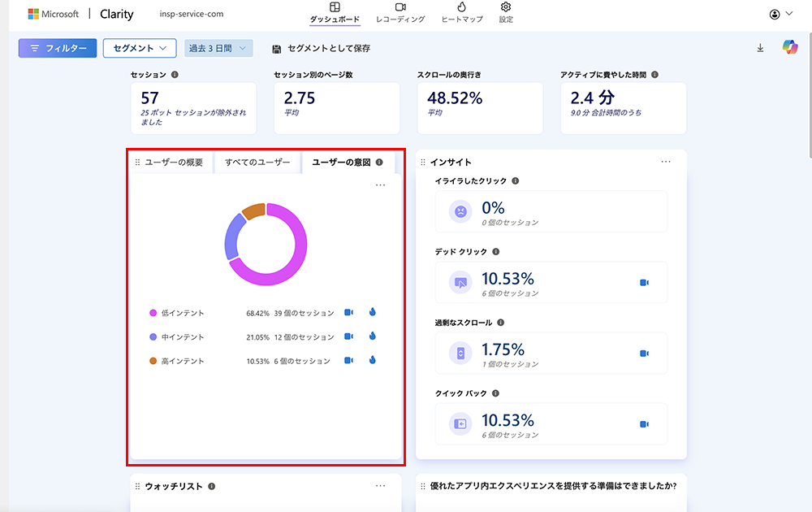
Task: Click the 高インテント orange legend dot
Action: 153,361
